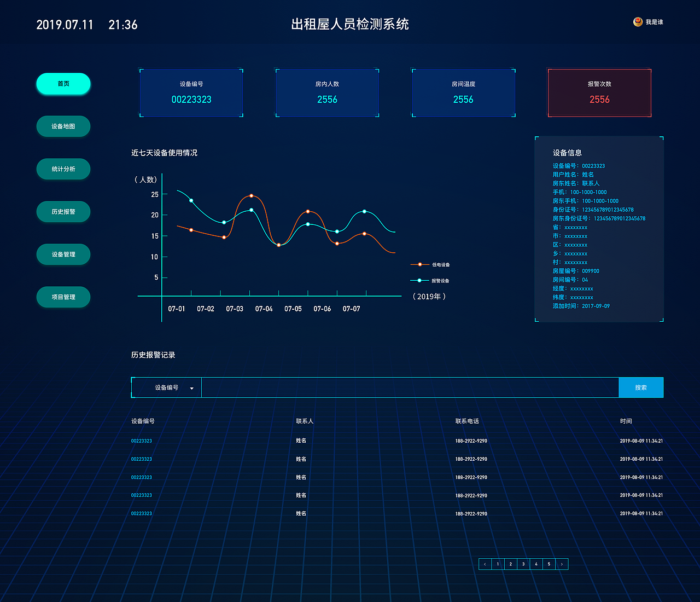Jump to page 3 in pagination
The height and width of the screenshot is (602, 700).
pos(523,564)
